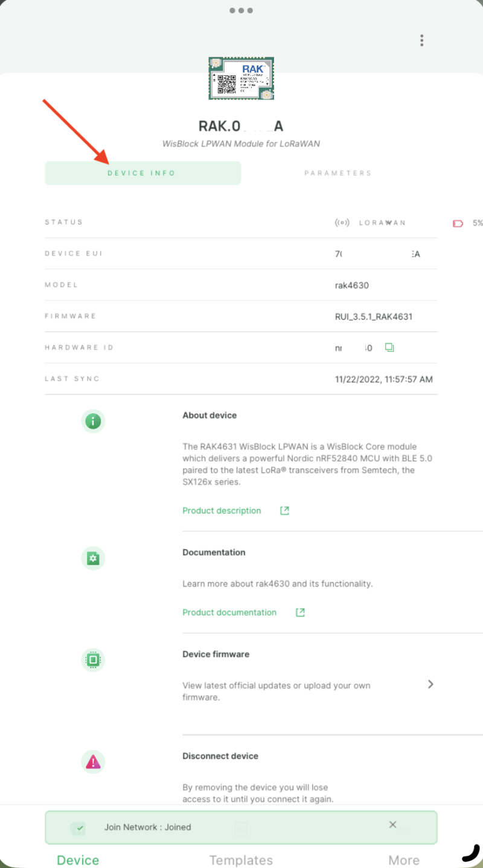This screenshot has width=483, height=868.
Task: Copy the Hardware ID value
Action: point(389,347)
